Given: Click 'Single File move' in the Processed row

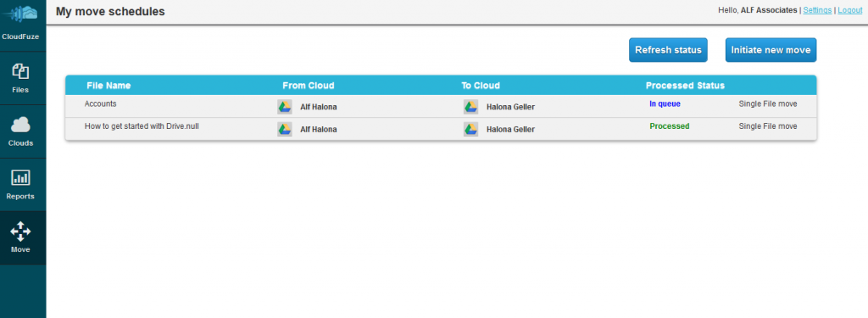Looking at the screenshot, I should point(768,126).
